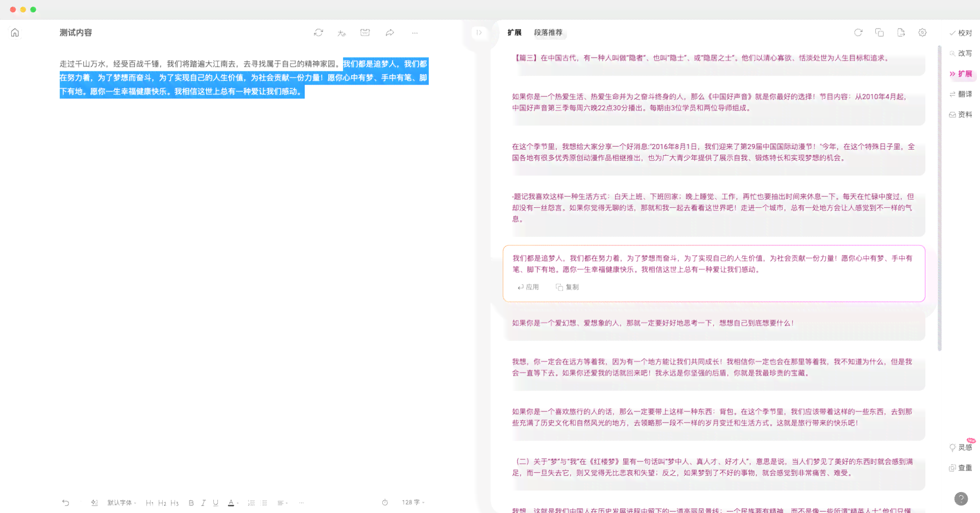Viewport: 980px width, 513px height.
Task: Regenerate expansion results with reload icon
Action: click(859, 33)
